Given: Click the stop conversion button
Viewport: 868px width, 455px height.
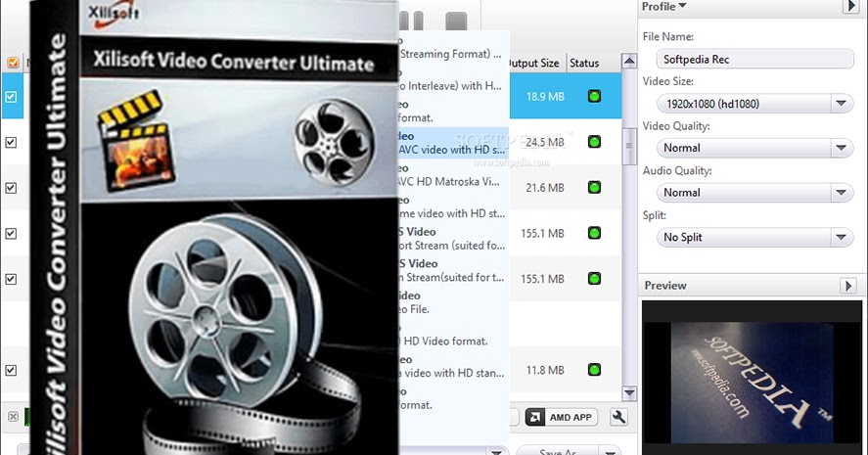Looking at the screenshot, I should point(456,21).
